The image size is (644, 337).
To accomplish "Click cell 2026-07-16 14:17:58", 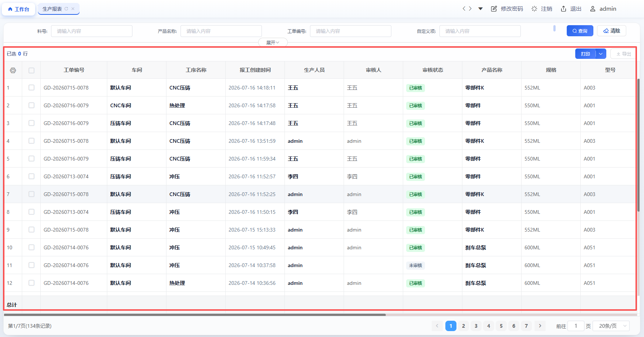I will click(x=252, y=105).
